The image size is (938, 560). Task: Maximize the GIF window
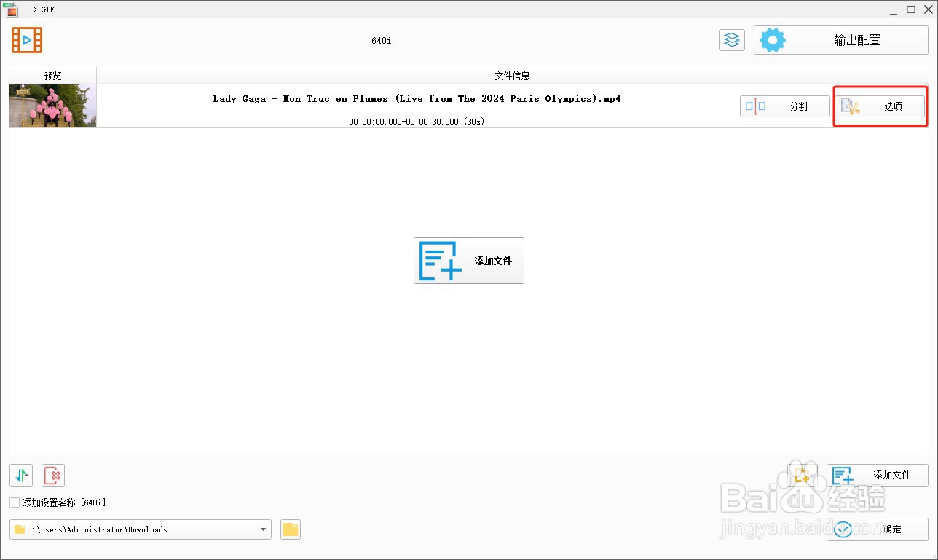[911, 9]
